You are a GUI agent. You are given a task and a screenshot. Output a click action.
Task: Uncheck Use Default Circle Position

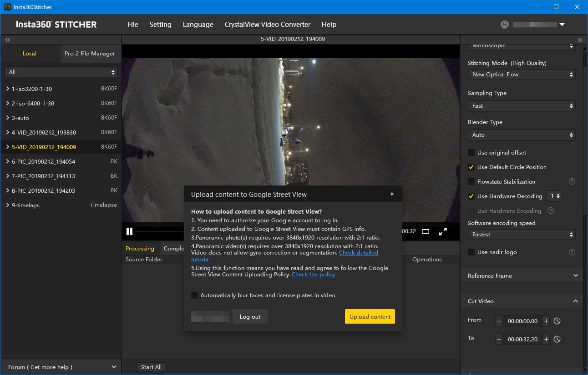[x=471, y=167]
